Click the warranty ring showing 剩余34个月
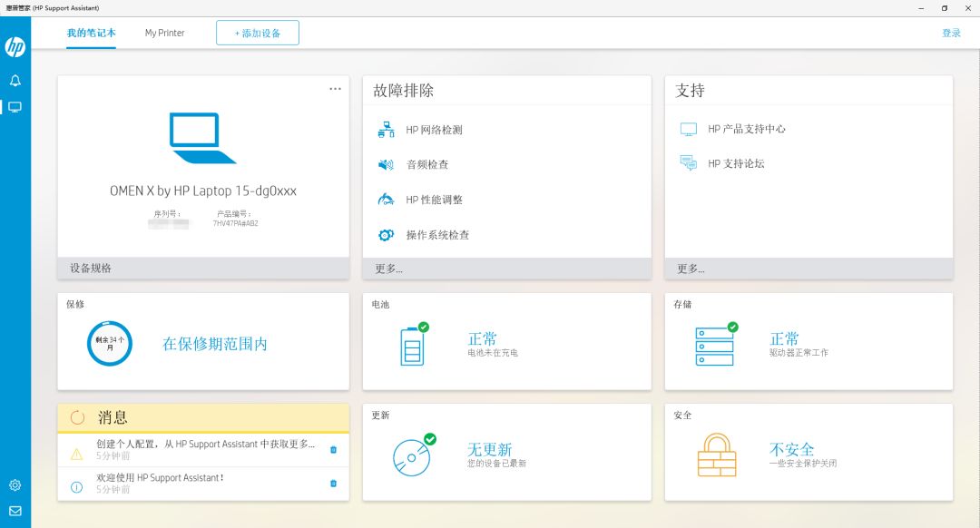The height and width of the screenshot is (528, 980). 110,344
